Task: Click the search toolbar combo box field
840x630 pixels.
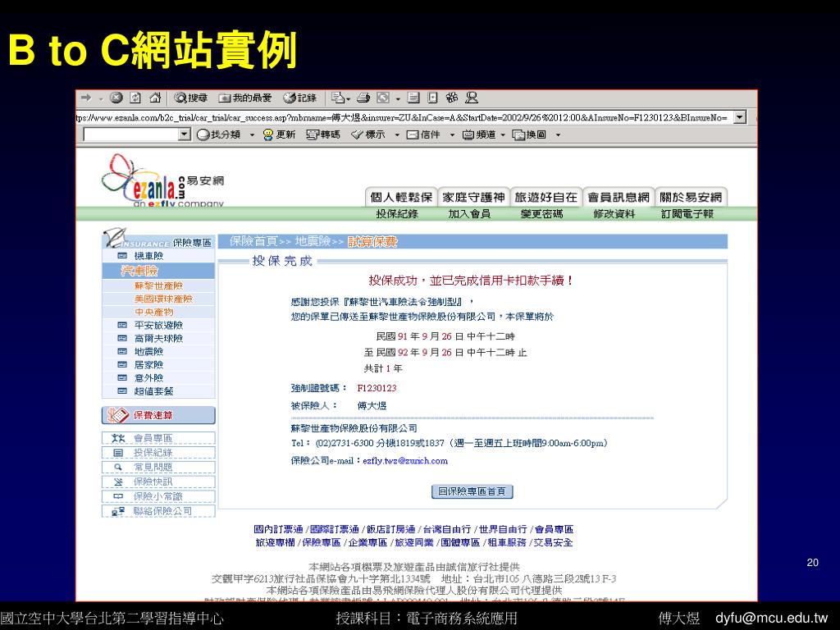Action: (131, 135)
